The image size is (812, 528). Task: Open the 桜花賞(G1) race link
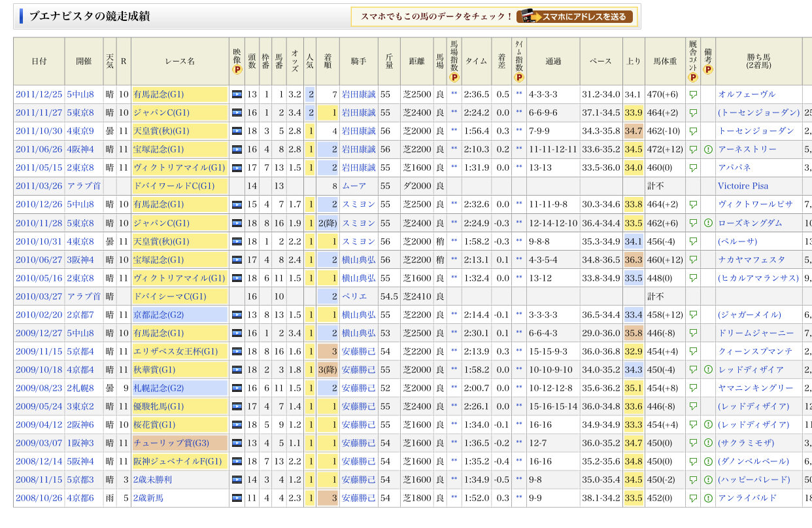[x=154, y=425]
